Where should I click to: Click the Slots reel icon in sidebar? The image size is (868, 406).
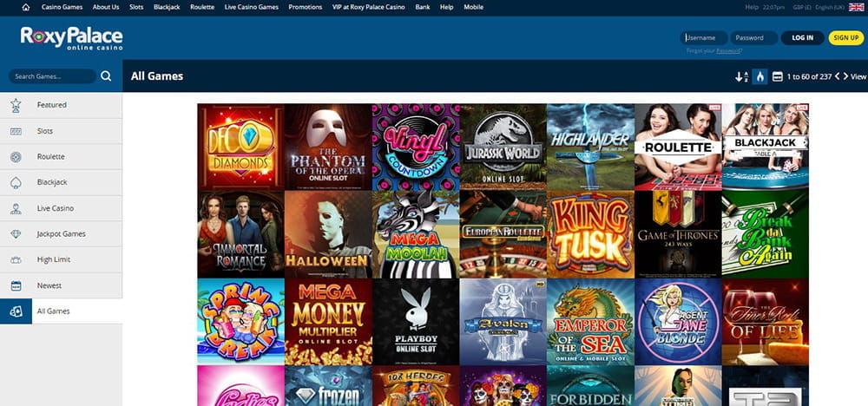(x=16, y=131)
